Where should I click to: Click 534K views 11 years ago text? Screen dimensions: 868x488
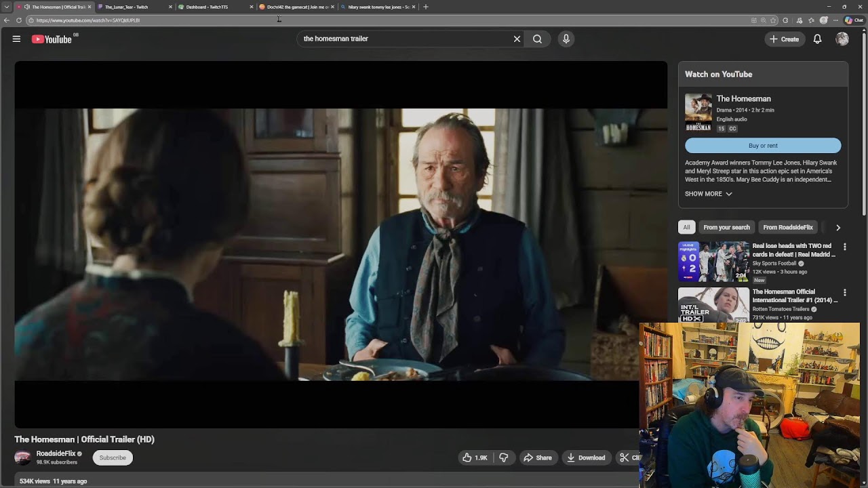pyautogui.click(x=54, y=481)
